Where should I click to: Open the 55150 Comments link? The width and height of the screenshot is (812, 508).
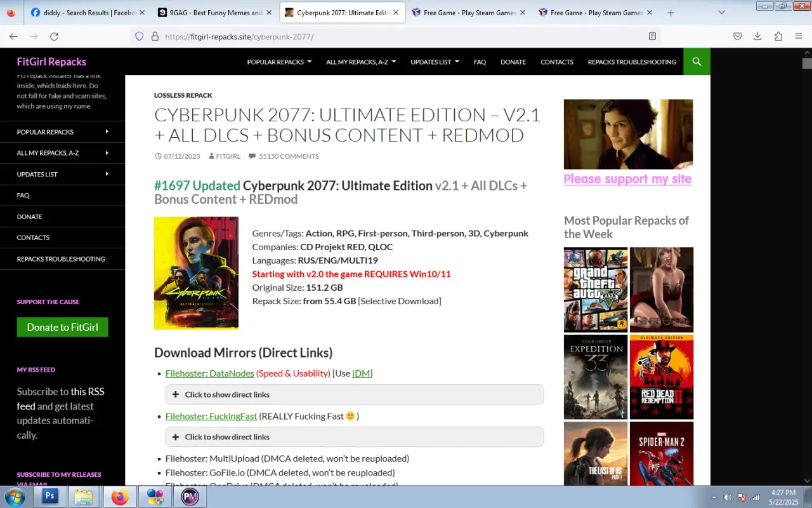click(289, 156)
